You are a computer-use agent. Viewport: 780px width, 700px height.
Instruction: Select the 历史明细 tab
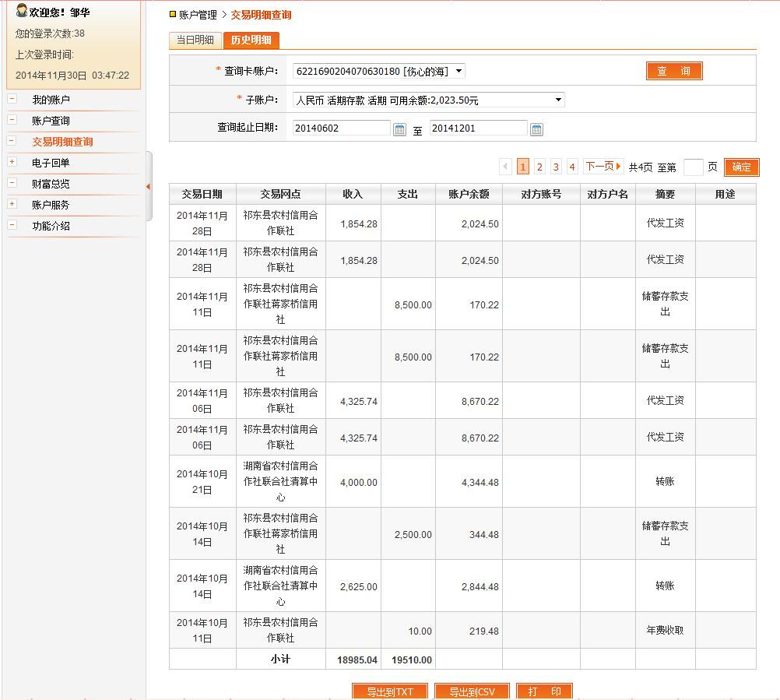click(251, 40)
